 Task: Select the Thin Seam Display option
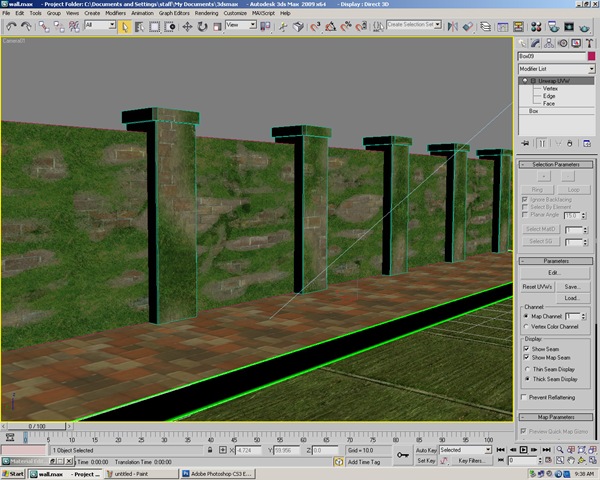(x=527, y=369)
